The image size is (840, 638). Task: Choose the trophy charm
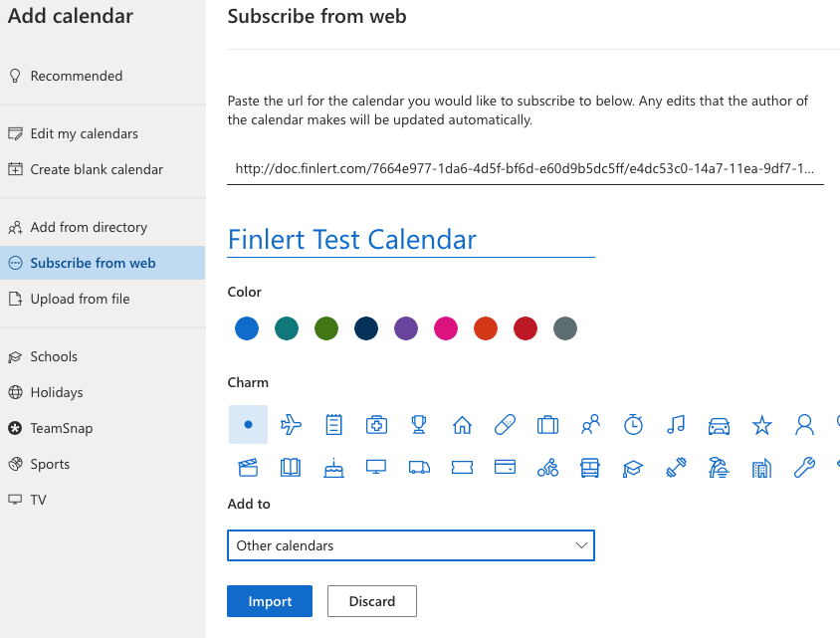point(419,425)
